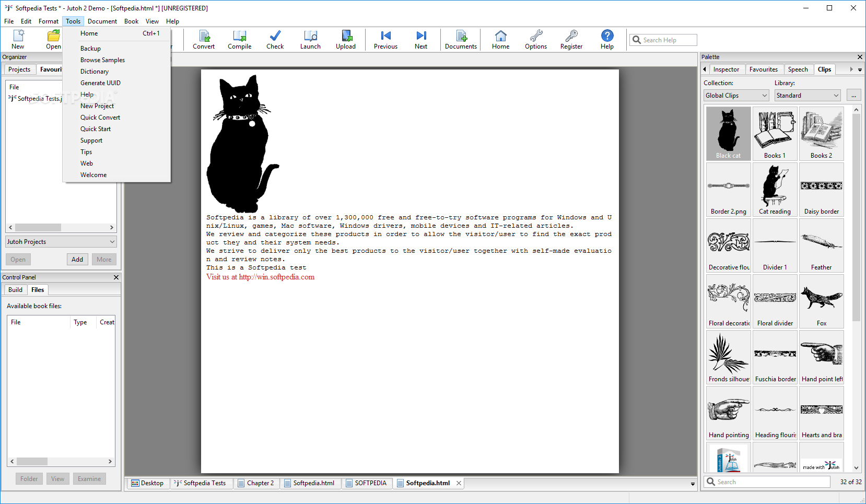Image resolution: width=866 pixels, height=504 pixels.
Task: Click the Home toolbar icon
Action: [501, 40]
